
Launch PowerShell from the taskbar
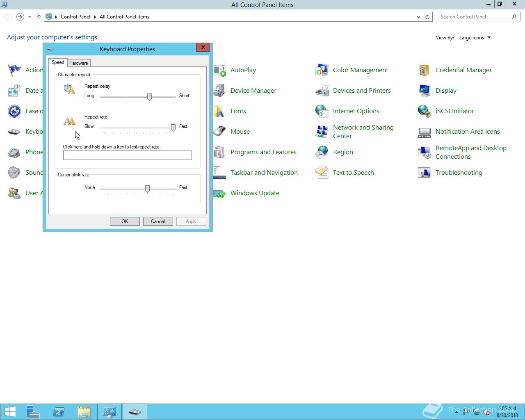click(59, 412)
